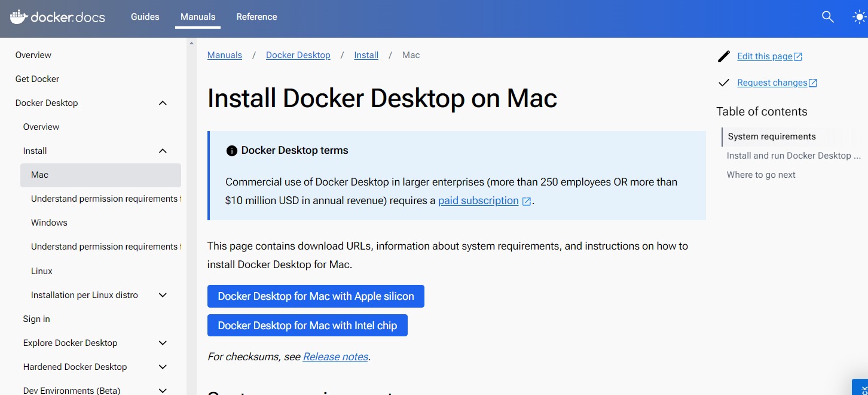Open the Manuals tab
This screenshot has height=395, width=868.
click(198, 17)
